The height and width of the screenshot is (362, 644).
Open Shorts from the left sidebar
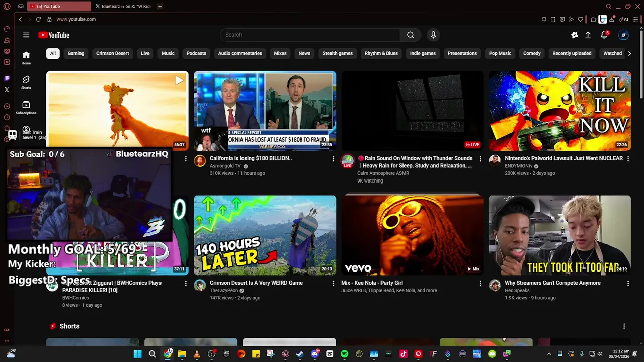click(x=26, y=82)
